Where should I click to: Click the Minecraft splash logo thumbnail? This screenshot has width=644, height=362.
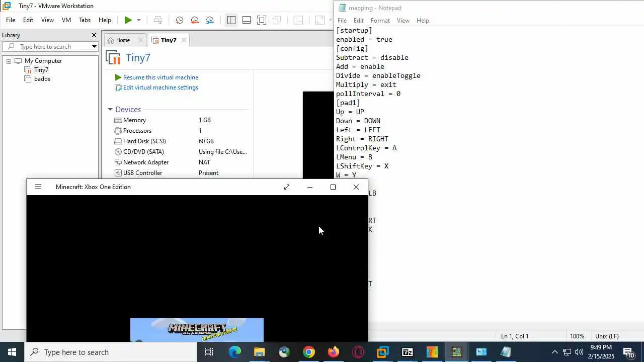197,330
